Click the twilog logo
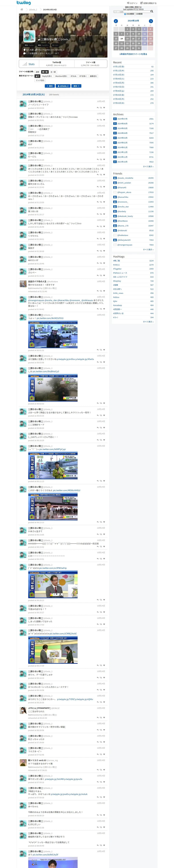This screenshot has height=868, width=174. click(24, 3)
